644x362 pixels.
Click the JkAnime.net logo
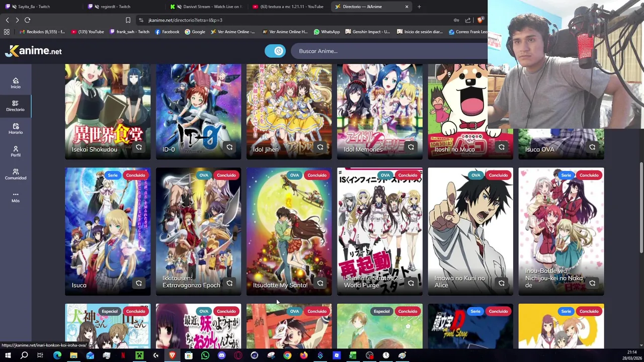coord(33,51)
